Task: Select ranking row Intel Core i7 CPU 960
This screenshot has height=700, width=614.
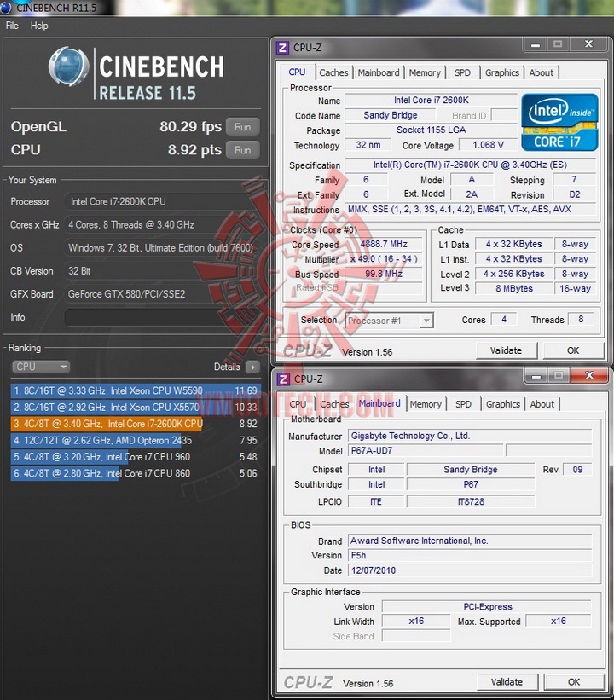Action: [136, 457]
